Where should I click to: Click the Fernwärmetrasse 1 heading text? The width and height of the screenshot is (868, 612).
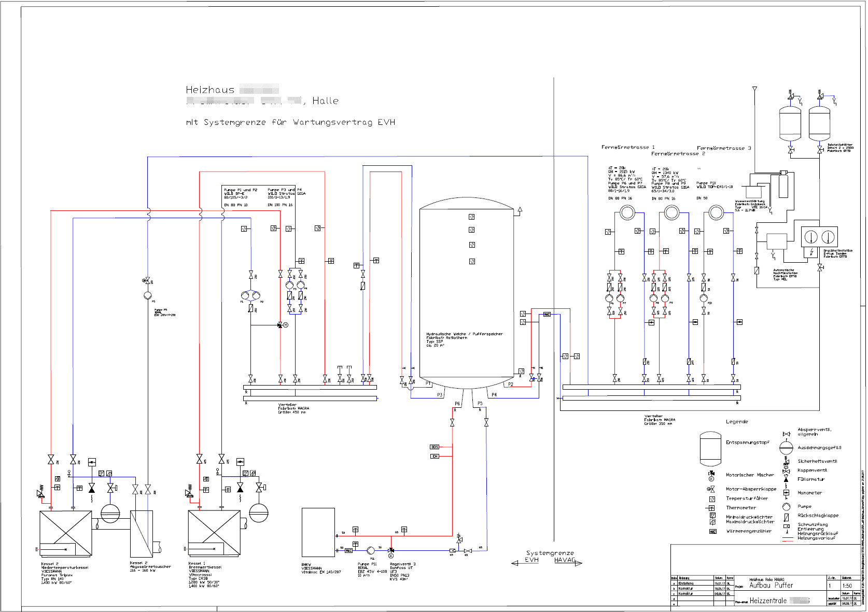click(x=627, y=147)
